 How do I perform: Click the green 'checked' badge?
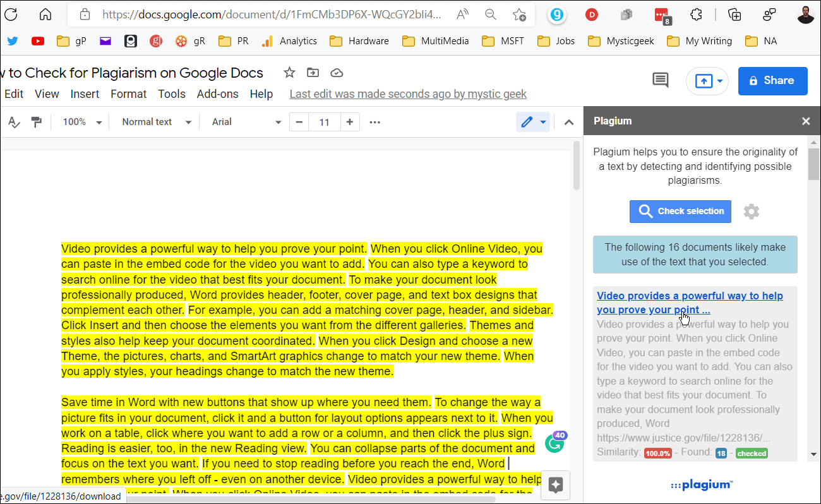pyautogui.click(x=752, y=453)
